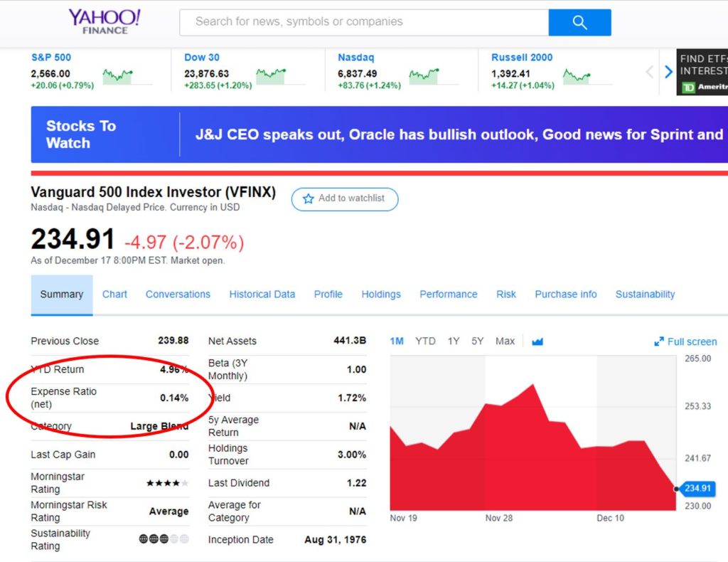This screenshot has width=728, height=562.
Task: Open the Performance tab
Action: pyautogui.click(x=449, y=295)
